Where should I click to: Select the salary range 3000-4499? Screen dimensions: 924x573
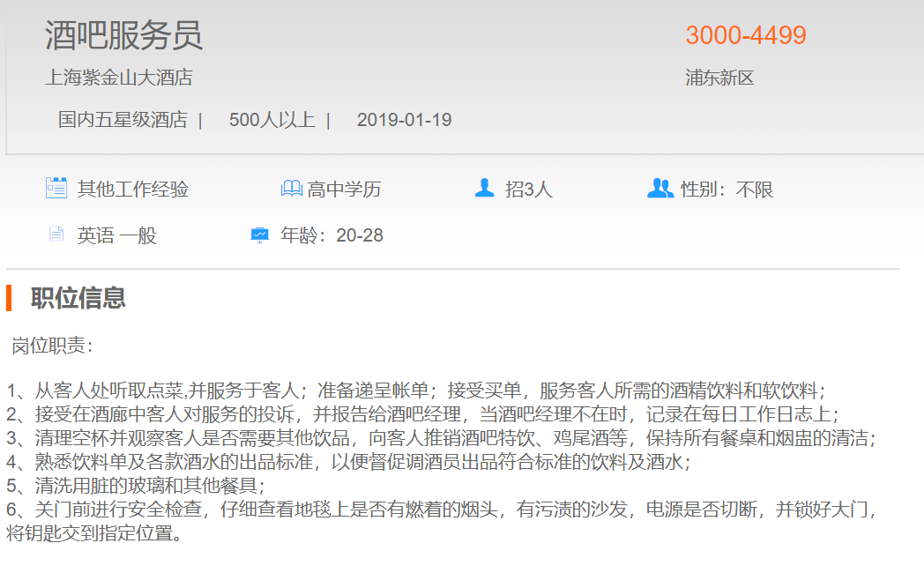746,35
